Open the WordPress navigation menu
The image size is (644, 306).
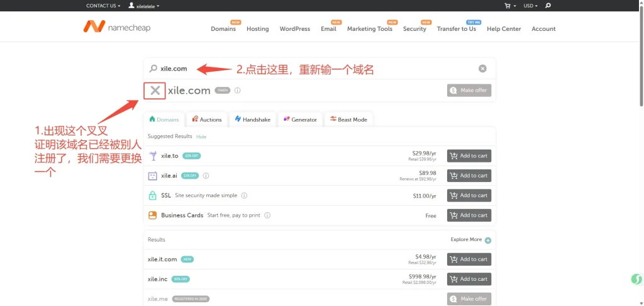point(295,29)
